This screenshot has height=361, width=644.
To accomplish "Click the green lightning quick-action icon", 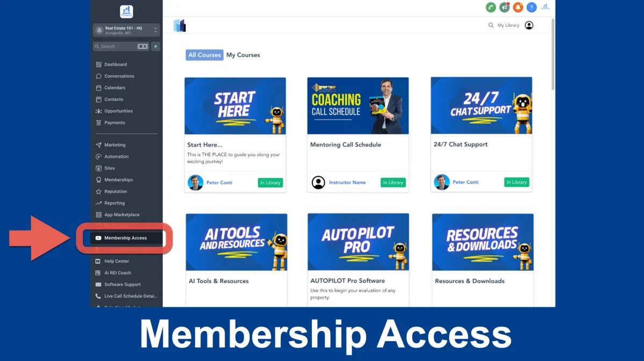I will coord(156,47).
